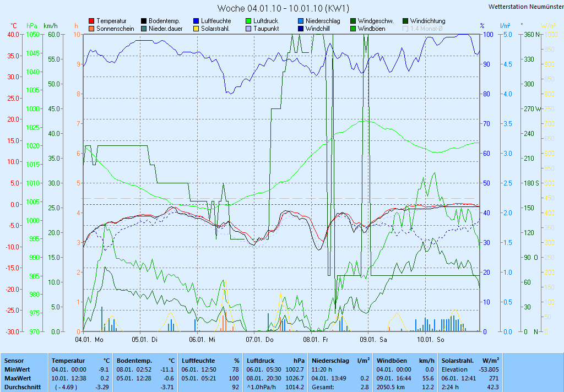
Task: Click the '11:20 h' precipitation duration
Action: 322,370
